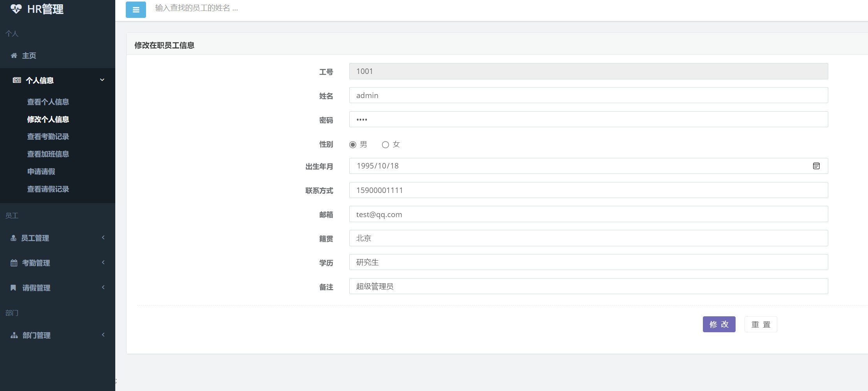Click the 出生年月 field label
This screenshot has height=391, width=868.
point(319,167)
